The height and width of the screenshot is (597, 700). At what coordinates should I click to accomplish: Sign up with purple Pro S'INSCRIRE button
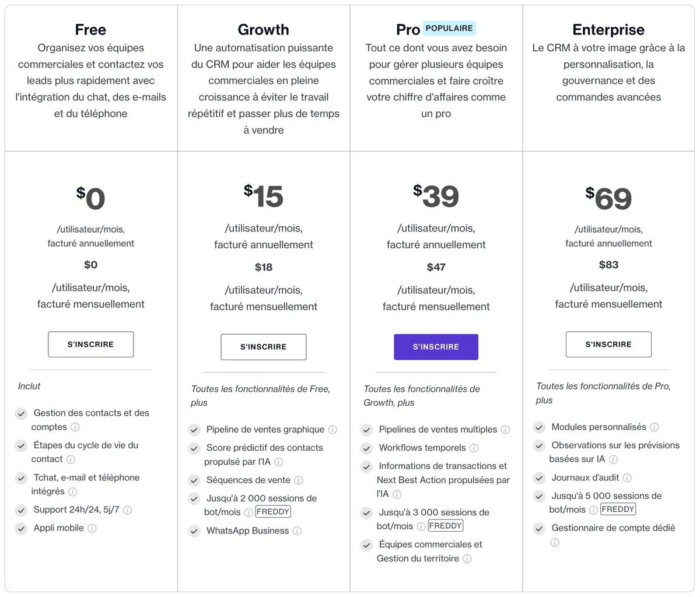pyautogui.click(x=436, y=347)
